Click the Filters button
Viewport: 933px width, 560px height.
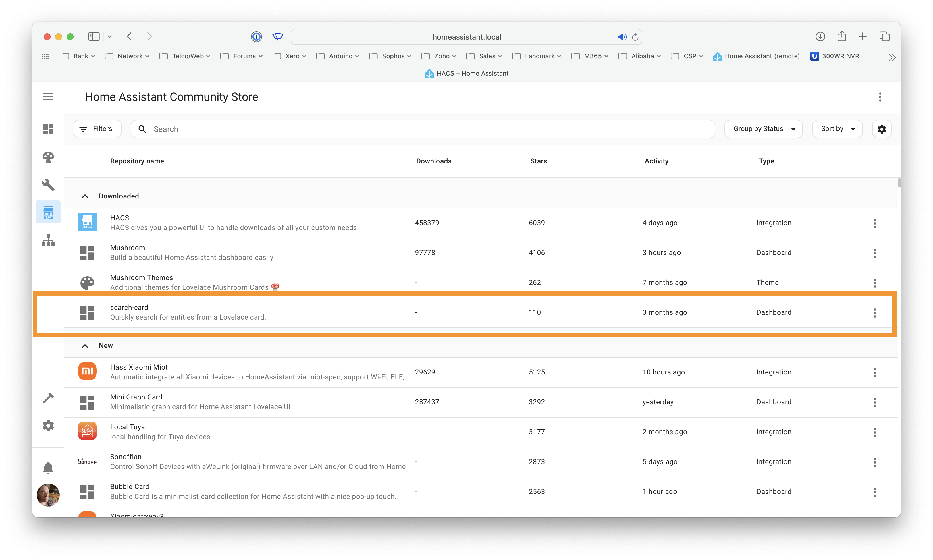click(x=97, y=129)
